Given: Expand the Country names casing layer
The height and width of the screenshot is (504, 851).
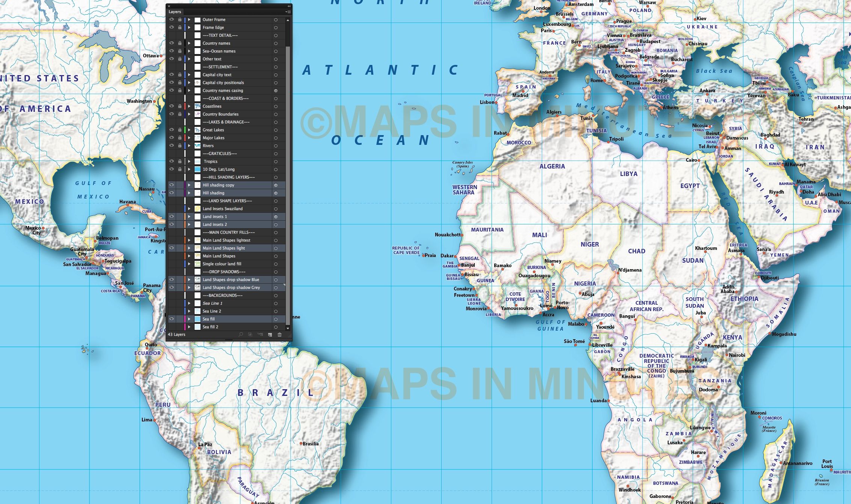Looking at the screenshot, I should click(x=189, y=90).
